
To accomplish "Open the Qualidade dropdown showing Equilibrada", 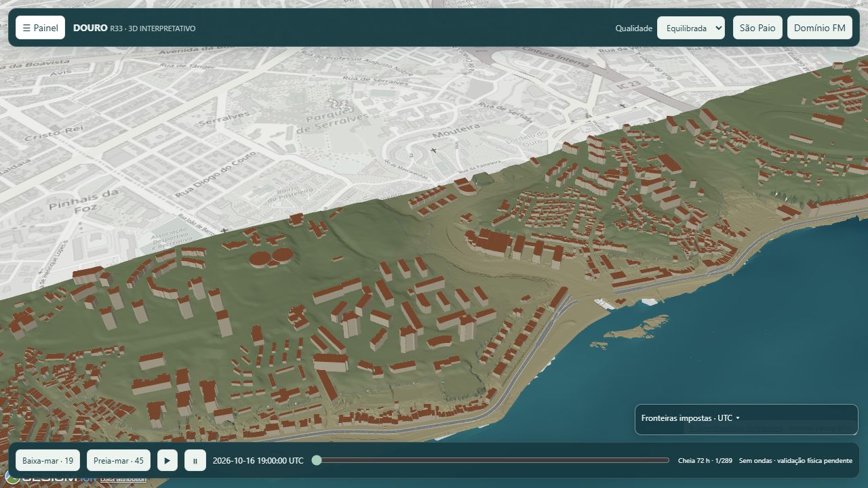I will point(690,28).
